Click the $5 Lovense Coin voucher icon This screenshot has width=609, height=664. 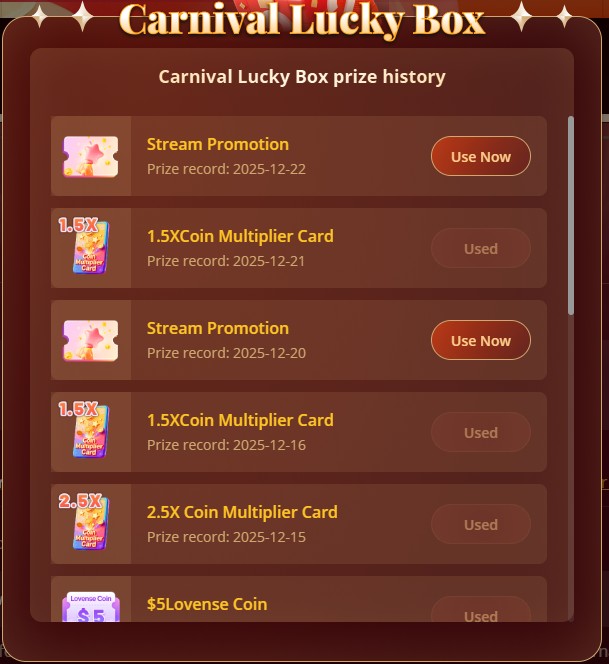tap(91, 607)
